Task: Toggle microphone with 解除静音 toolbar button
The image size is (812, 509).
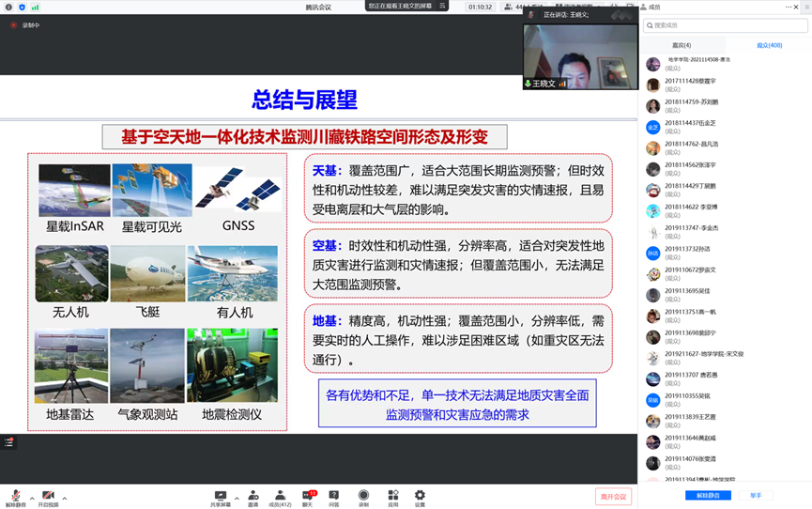Action: [15, 497]
